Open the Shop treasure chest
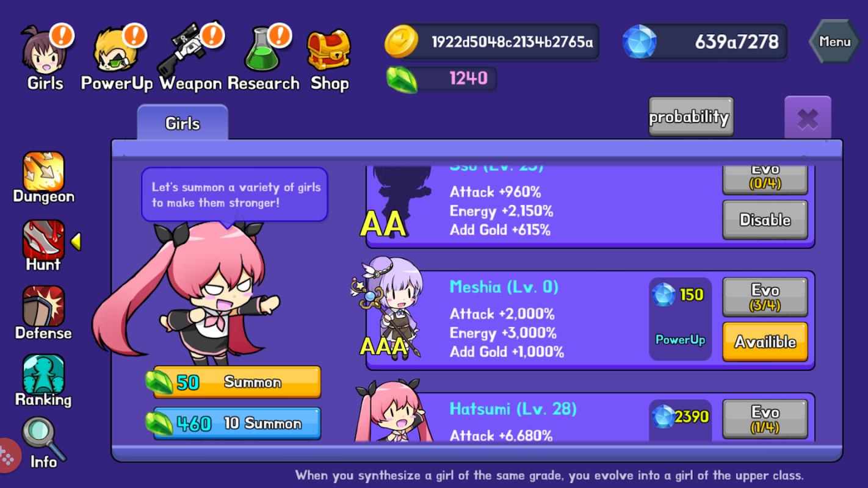Image resolution: width=868 pixels, height=488 pixels. click(x=329, y=50)
